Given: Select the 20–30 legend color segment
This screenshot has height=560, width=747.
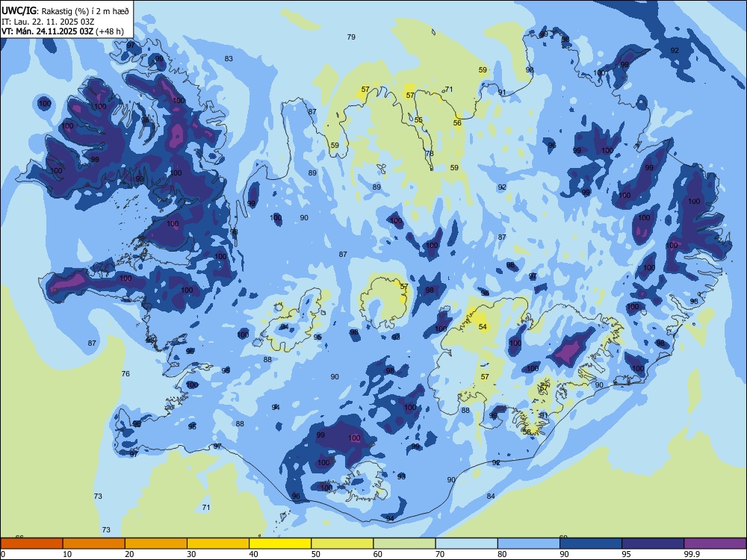Looking at the screenshot, I should (x=156, y=544).
